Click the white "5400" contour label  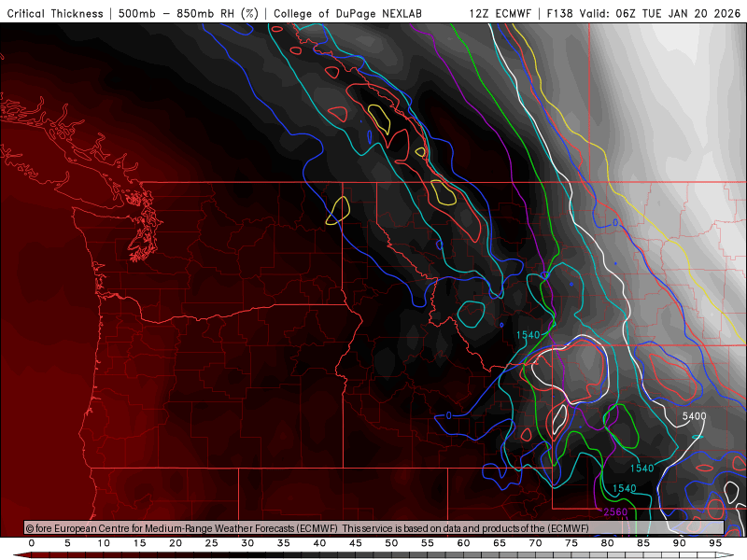pos(694,416)
